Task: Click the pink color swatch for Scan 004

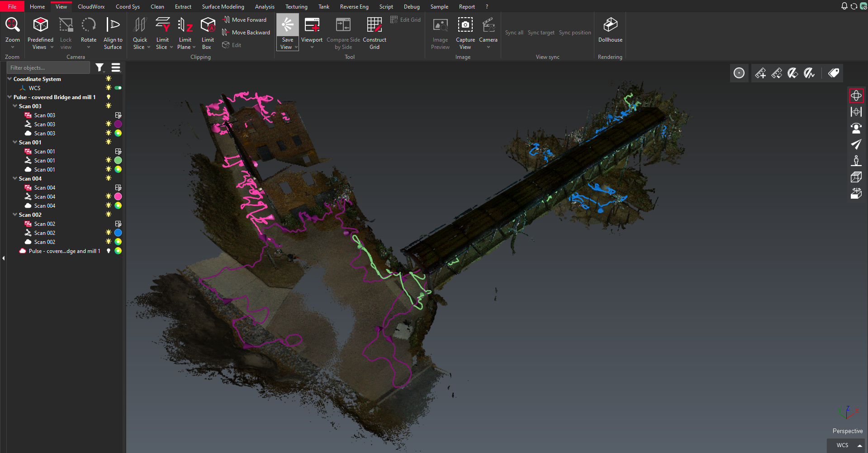Action: (118, 196)
